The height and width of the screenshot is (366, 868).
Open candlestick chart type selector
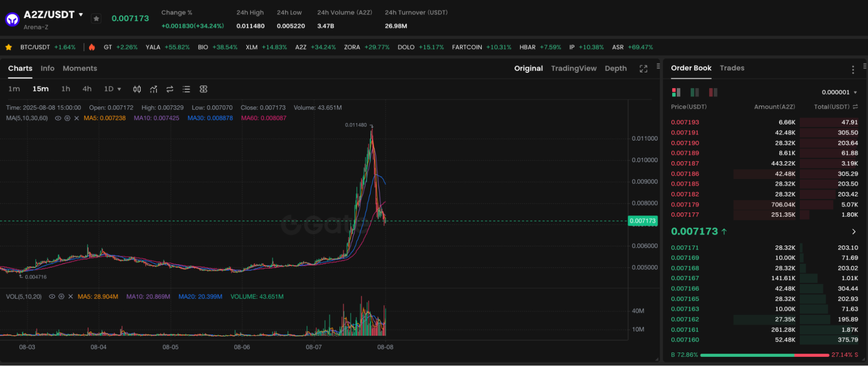(137, 89)
